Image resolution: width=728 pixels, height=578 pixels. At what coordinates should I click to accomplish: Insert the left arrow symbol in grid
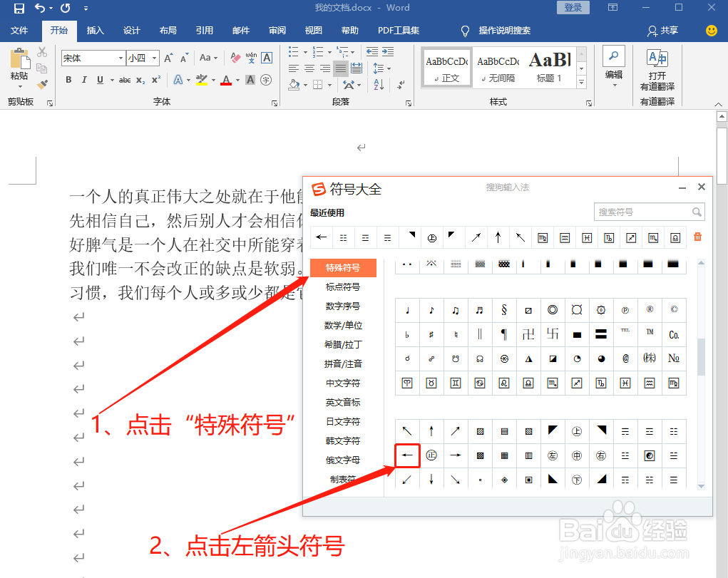(407, 455)
